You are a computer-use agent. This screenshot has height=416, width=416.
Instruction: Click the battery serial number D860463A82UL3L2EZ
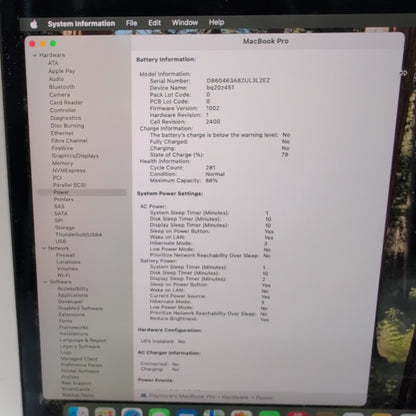tap(238, 81)
